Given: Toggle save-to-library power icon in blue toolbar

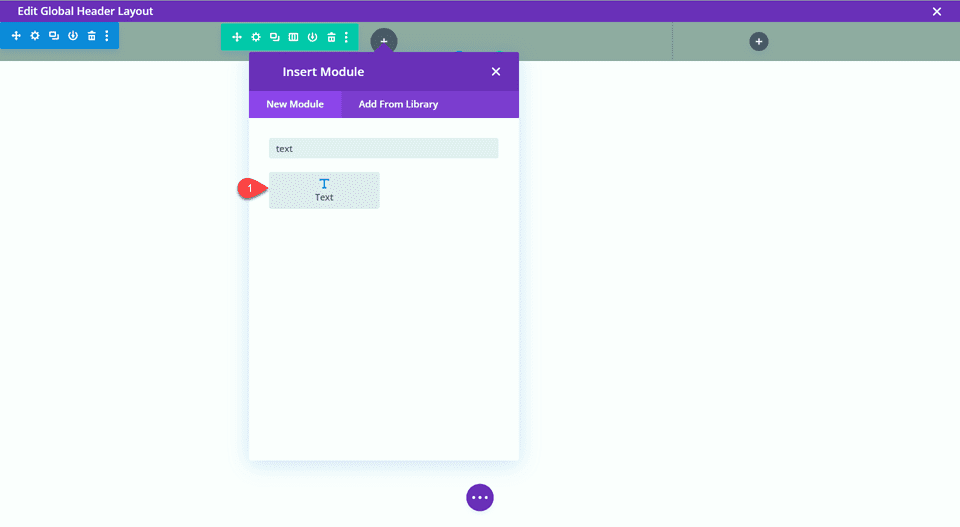Looking at the screenshot, I should [x=73, y=36].
